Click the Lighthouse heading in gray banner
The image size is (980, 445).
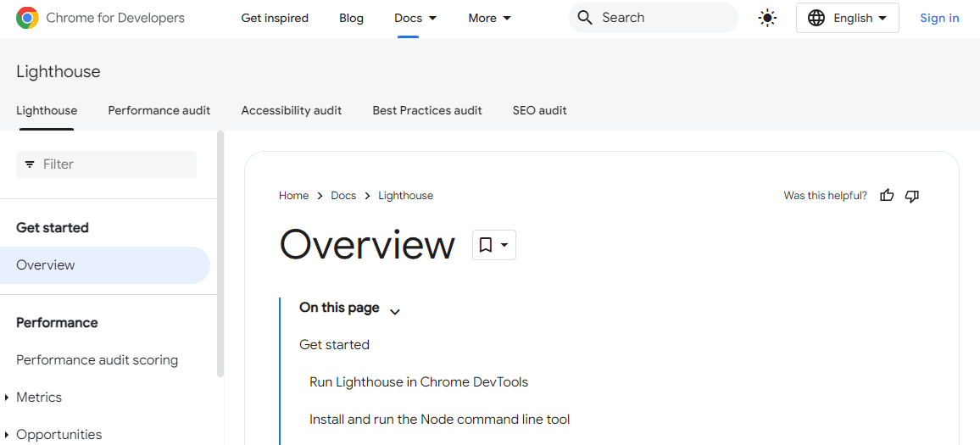[x=58, y=72]
